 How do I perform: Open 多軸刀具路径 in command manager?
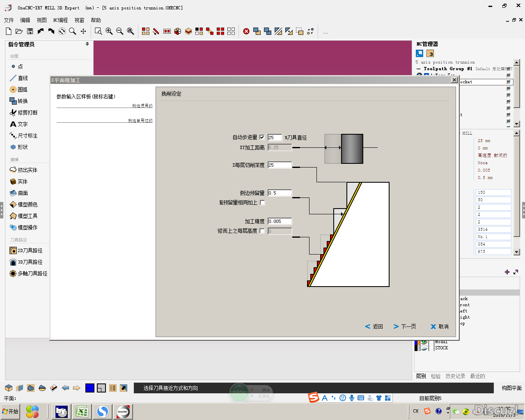pyautogui.click(x=28, y=273)
